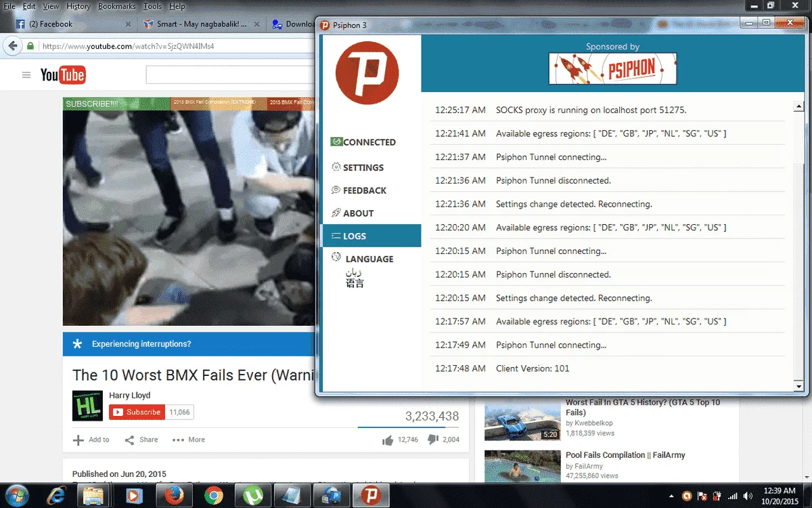The height and width of the screenshot is (508, 812).
Task: Launch Internet Explorer from the taskbar
Action: [x=58, y=496]
